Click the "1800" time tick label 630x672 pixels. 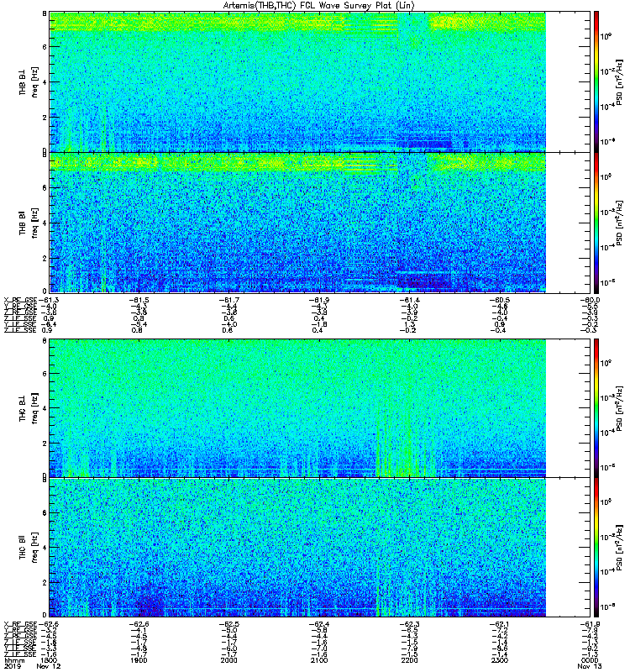[x=49, y=660]
